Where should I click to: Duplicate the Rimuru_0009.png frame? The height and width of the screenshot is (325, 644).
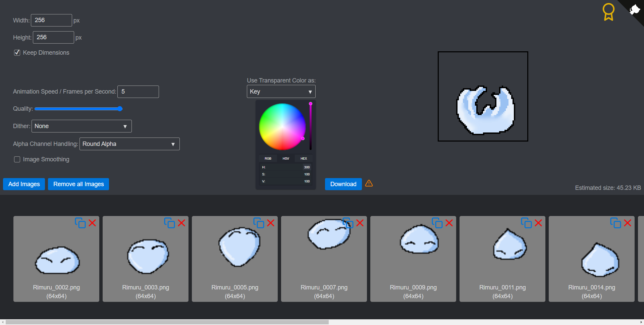point(437,223)
